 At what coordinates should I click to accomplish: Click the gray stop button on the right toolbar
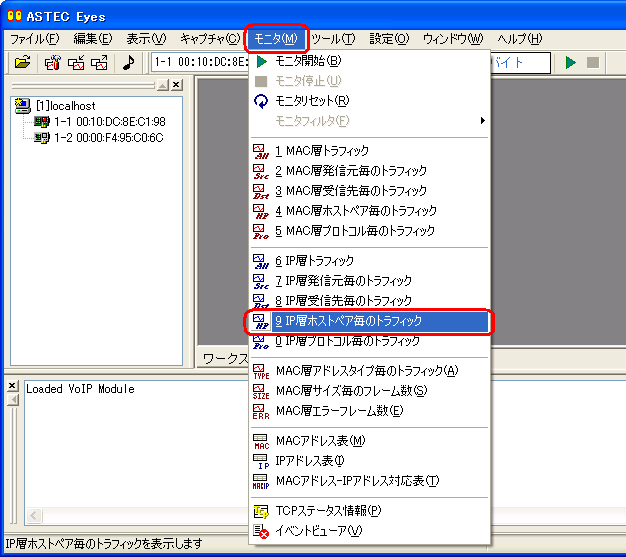(x=593, y=63)
